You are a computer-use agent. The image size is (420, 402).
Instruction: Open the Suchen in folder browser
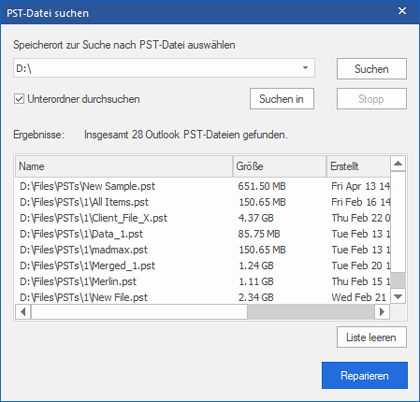tap(282, 99)
